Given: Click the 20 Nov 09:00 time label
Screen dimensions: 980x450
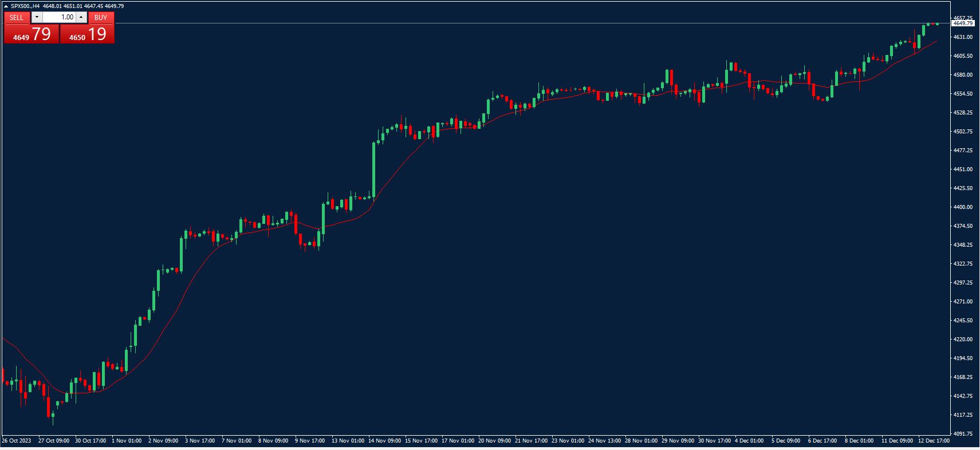Looking at the screenshot, I should (x=494, y=441).
